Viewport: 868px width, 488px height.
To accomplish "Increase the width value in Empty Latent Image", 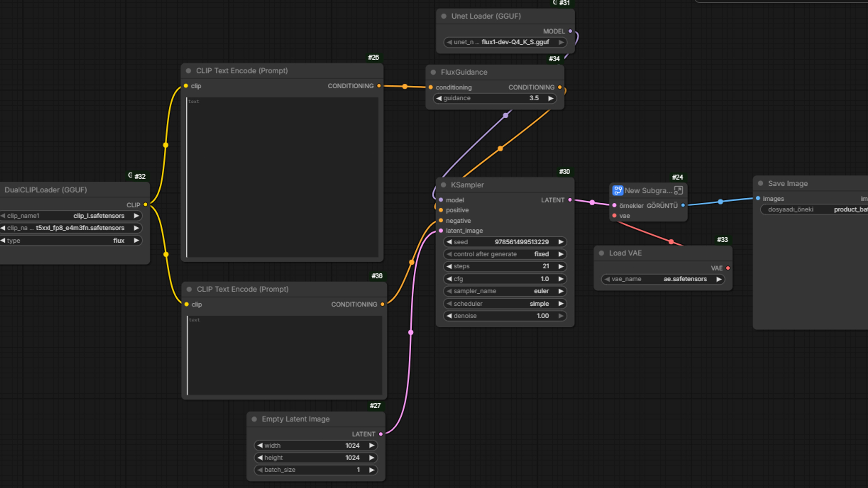I will click(x=372, y=445).
